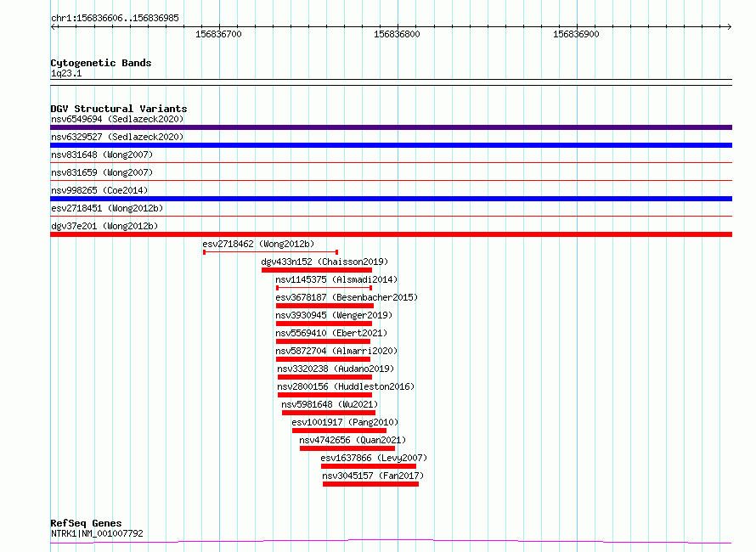Screen dimensions: 756x552
Task: Open the esv2718451 (Wong2012b) variant
Action: [107, 208]
